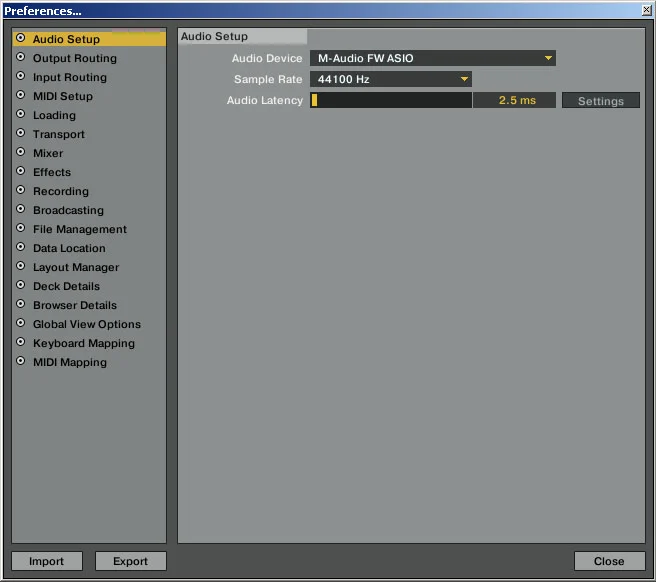656x582 pixels.
Task: Click the audio latency Settings button
Action: (x=600, y=101)
